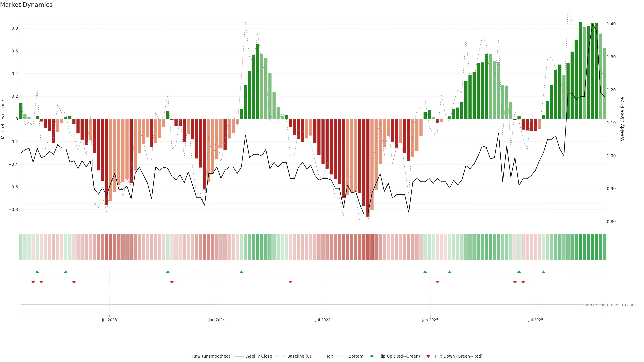Click the flip-up triangle just after Jan 2024
This screenshot has width=644, height=362.
241,272
